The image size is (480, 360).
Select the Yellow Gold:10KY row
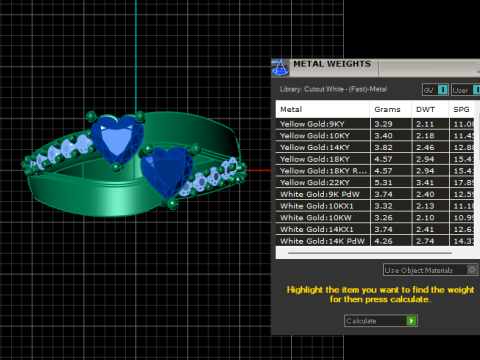(375, 136)
